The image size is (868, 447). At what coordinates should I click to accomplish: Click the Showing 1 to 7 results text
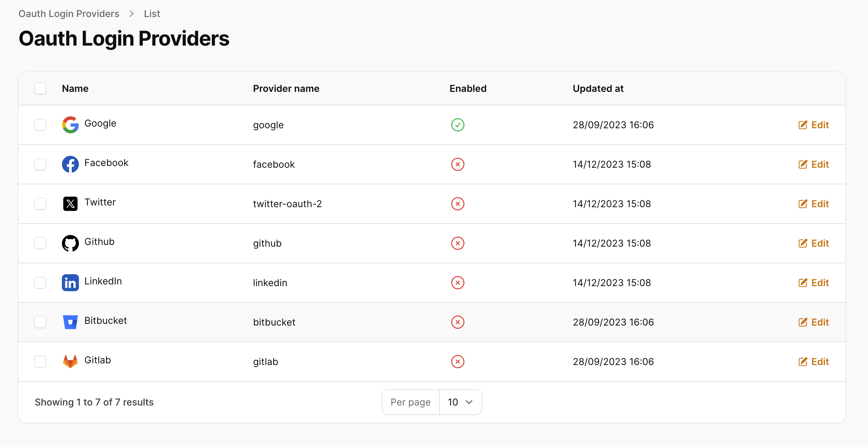(94, 402)
